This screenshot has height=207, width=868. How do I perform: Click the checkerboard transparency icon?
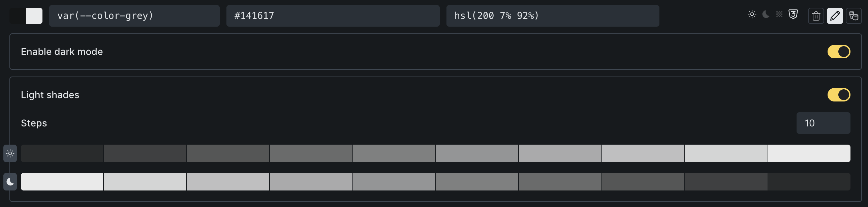[779, 14]
